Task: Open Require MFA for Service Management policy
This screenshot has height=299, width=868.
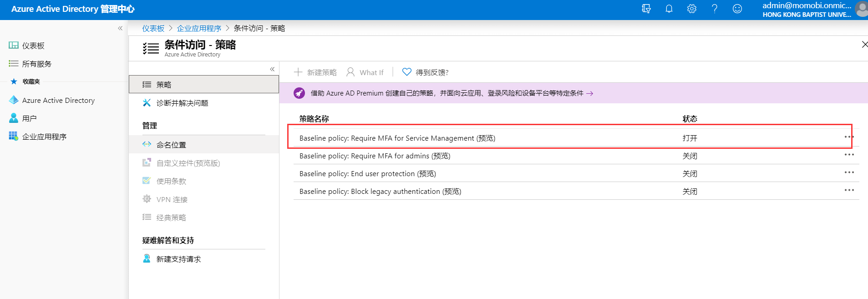Action: click(397, 138)
